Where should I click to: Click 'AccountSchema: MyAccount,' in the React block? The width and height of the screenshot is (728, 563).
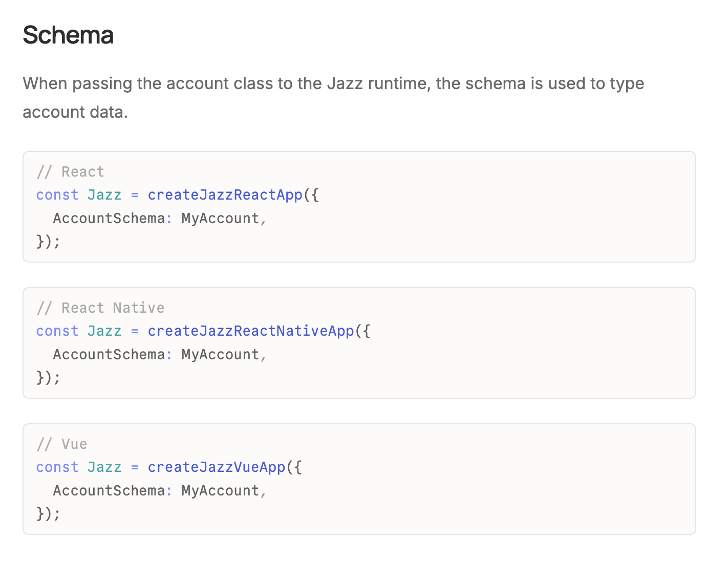tap(160, 219)
